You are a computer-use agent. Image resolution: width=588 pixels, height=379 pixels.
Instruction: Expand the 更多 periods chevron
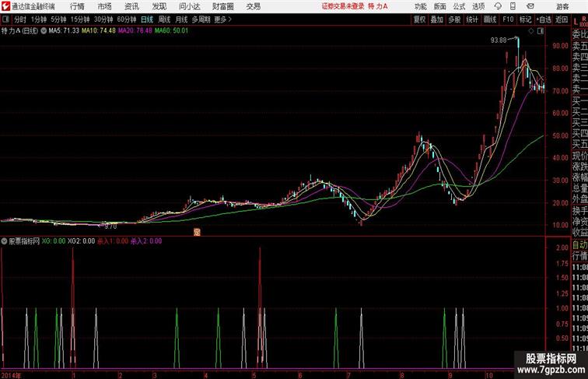[x=223, y=19]
